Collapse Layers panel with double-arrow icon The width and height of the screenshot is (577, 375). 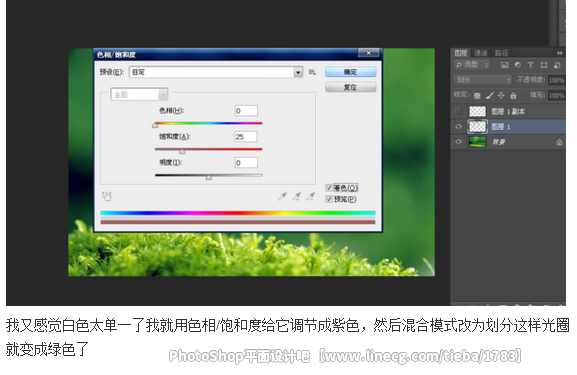560,53
